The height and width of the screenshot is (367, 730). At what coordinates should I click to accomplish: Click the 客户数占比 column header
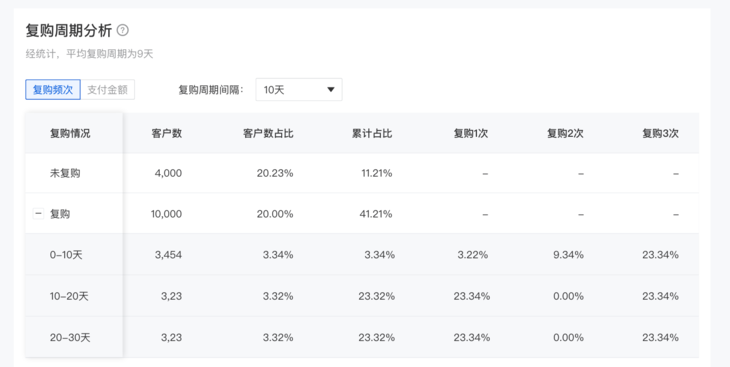[268, 133]
